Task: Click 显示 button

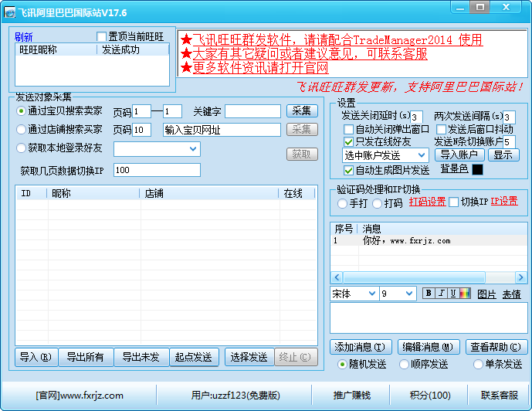Action: (503, 155)
